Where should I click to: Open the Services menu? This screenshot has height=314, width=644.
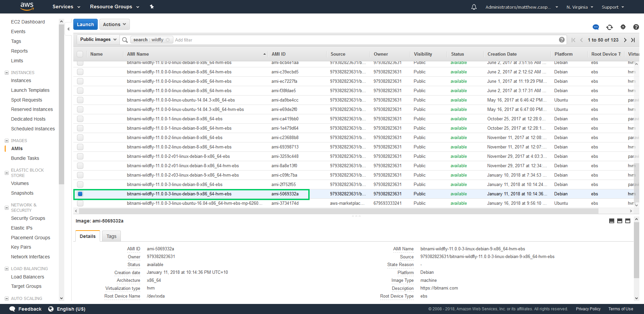pyautogui.click(x=66, y=7)
